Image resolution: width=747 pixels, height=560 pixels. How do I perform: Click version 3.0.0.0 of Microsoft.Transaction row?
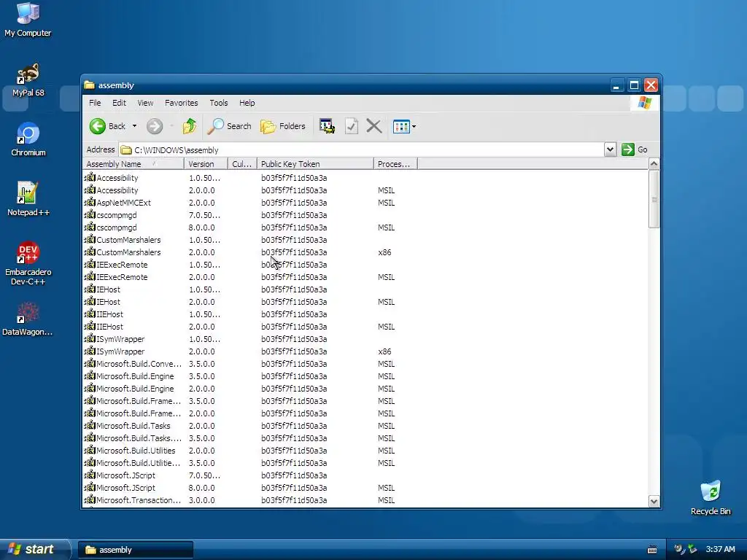coord(201,500)
